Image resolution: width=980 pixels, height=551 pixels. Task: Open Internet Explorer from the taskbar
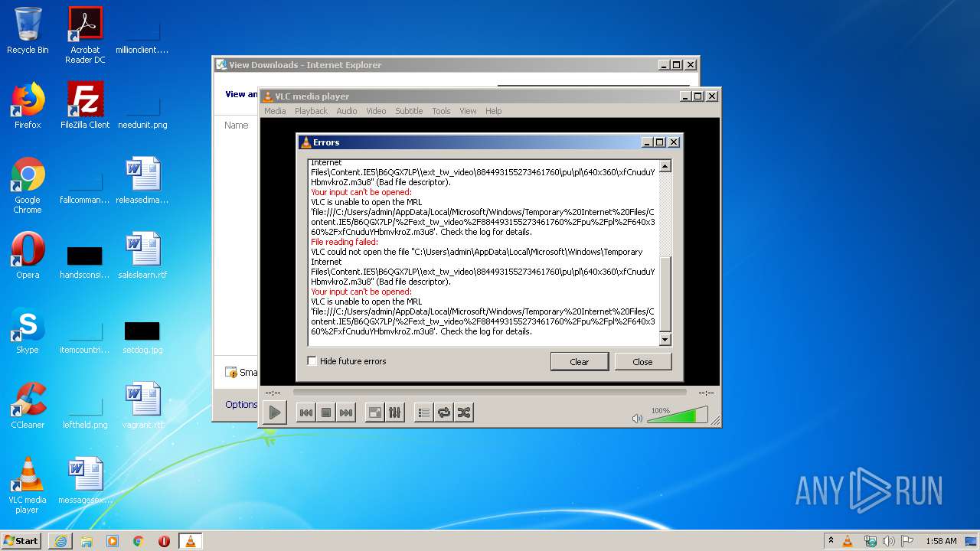click(60, 541)
